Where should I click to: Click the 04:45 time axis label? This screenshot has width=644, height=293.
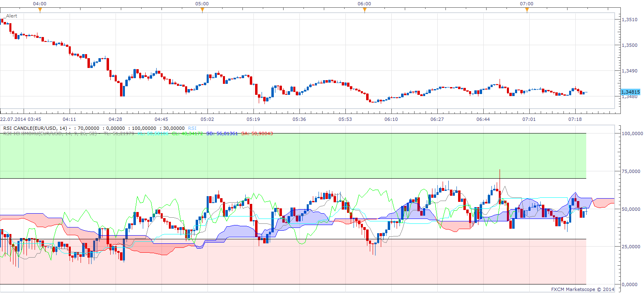click(x=162, y=119)
